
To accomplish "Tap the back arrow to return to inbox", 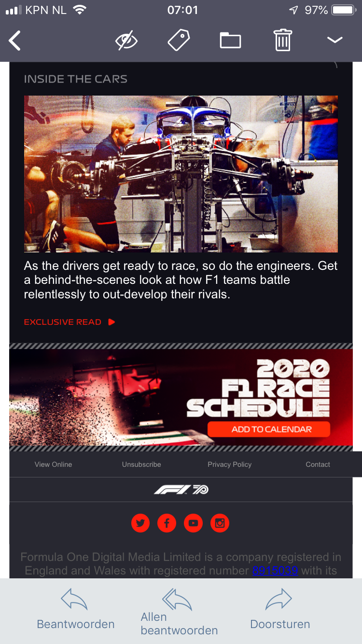I will click(x=15, y=41).
